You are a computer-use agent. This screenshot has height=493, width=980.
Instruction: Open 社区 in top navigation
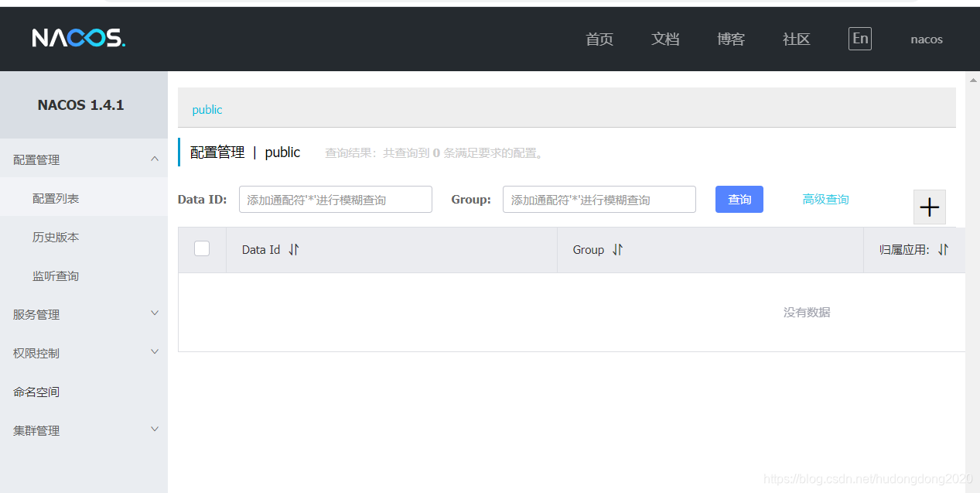[x=797, y=39]
